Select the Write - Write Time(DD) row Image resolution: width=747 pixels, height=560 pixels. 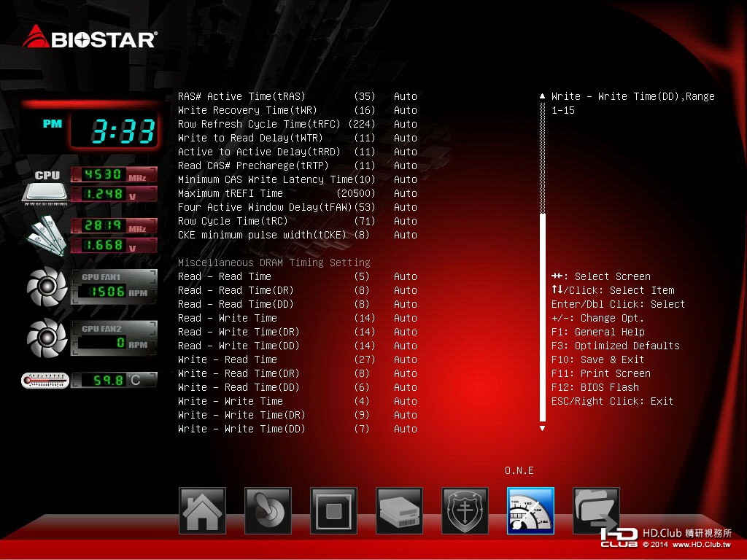298,429
